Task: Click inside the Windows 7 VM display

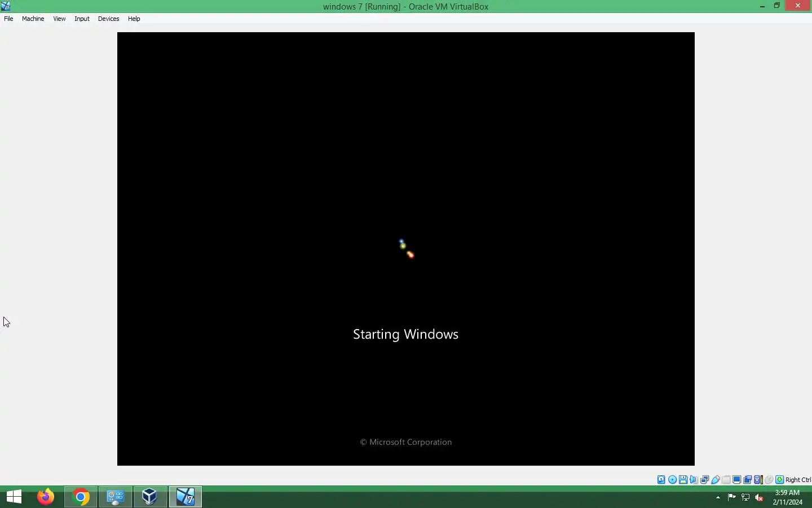Action: [x=406, y=249]
